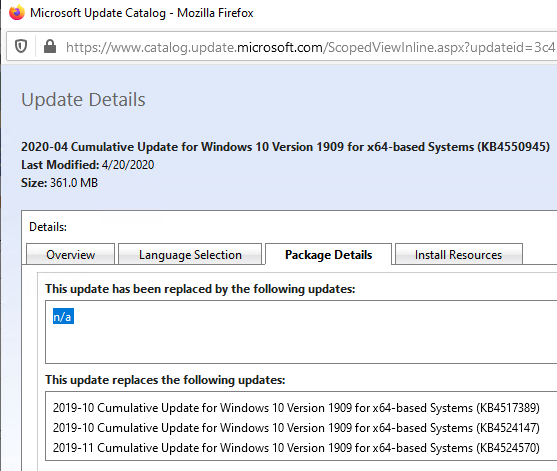Select the KB4524147 cumulative update row
The width and height of the screenshot is (557, 471).
point(296,427)
